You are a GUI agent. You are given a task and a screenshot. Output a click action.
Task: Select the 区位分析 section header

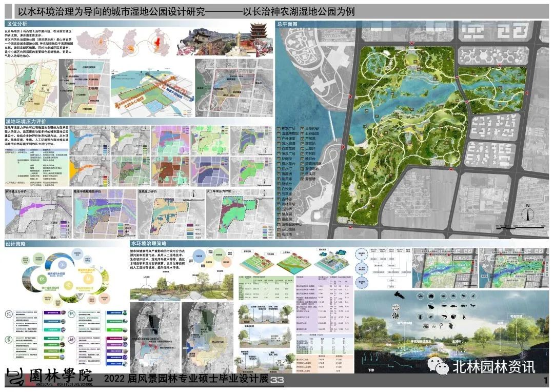(x=16, y=24)
